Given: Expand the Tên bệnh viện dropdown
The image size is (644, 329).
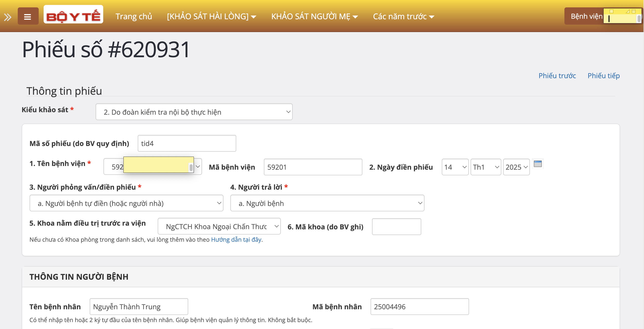Looking at the screenshot, I should point(198,167).
